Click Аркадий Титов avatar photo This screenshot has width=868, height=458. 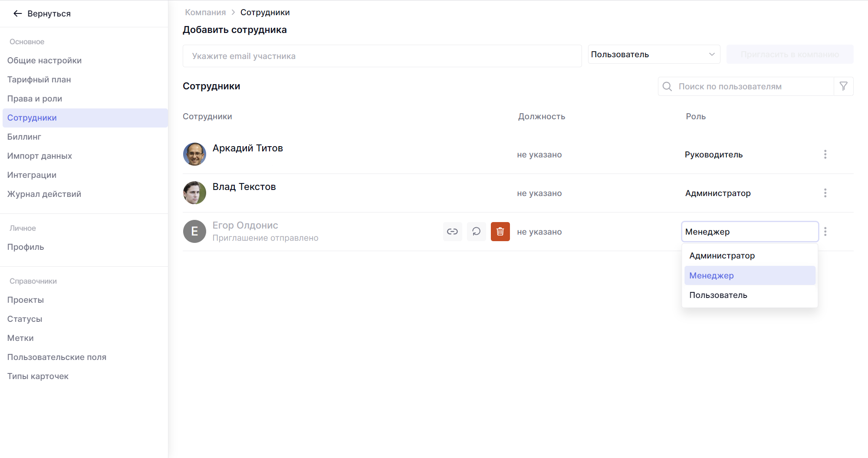click(194, 154)
